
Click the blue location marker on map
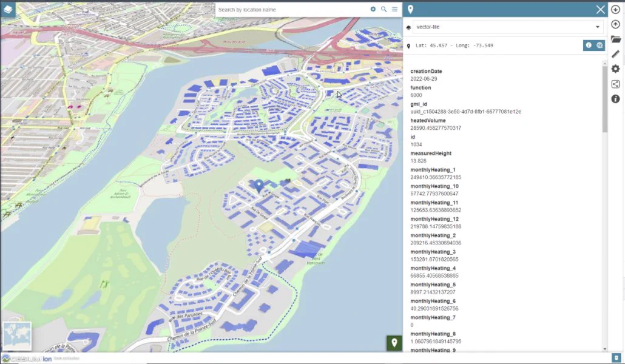click(259, 186)
